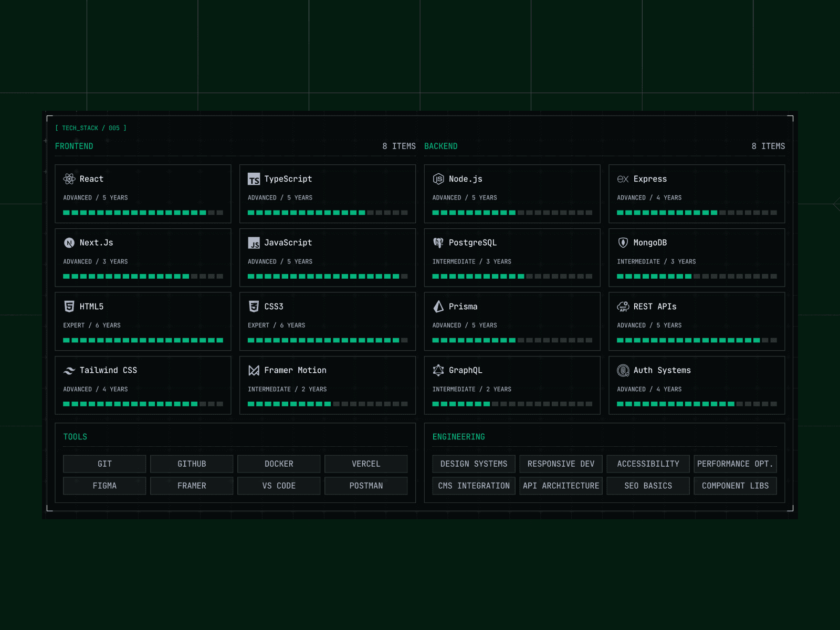This screenshot has width=840, height=630.
Task: Choose the POSTMAN tool tag
Action: [366, 486]
